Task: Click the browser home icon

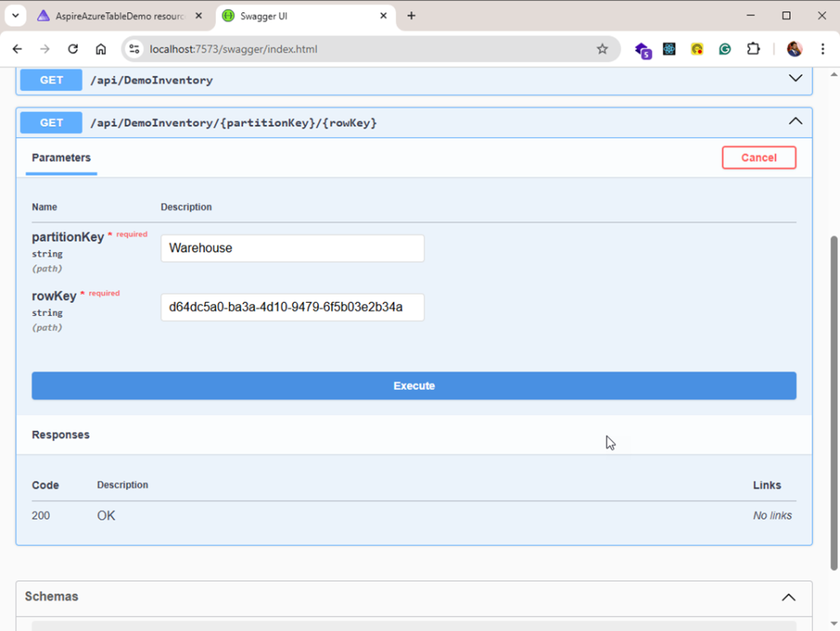Action: click(100, 49)
